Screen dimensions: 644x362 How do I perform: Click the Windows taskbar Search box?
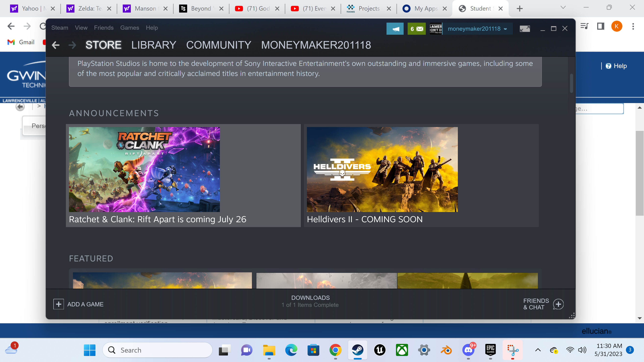pos(157,350)
